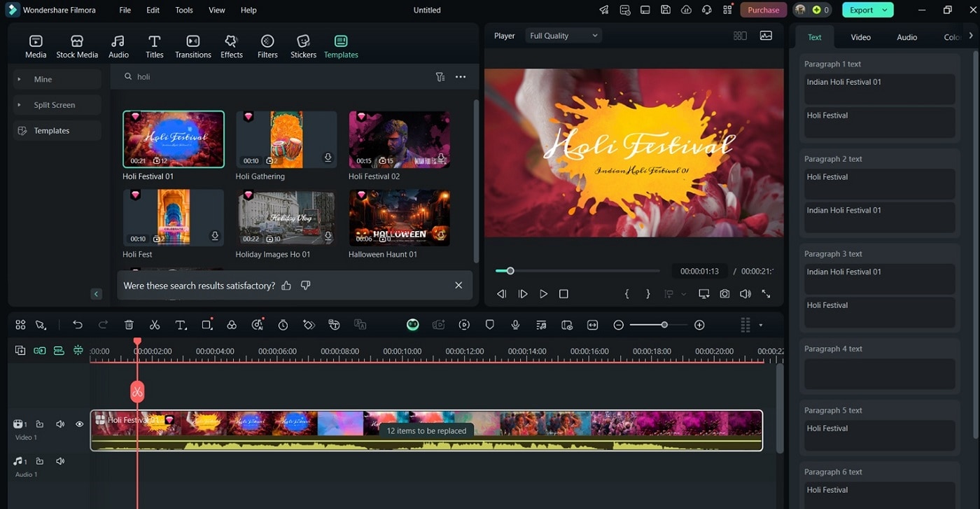Click the holi search field
Viewport: 980px width, 509px height.
(x=276, y=77)
